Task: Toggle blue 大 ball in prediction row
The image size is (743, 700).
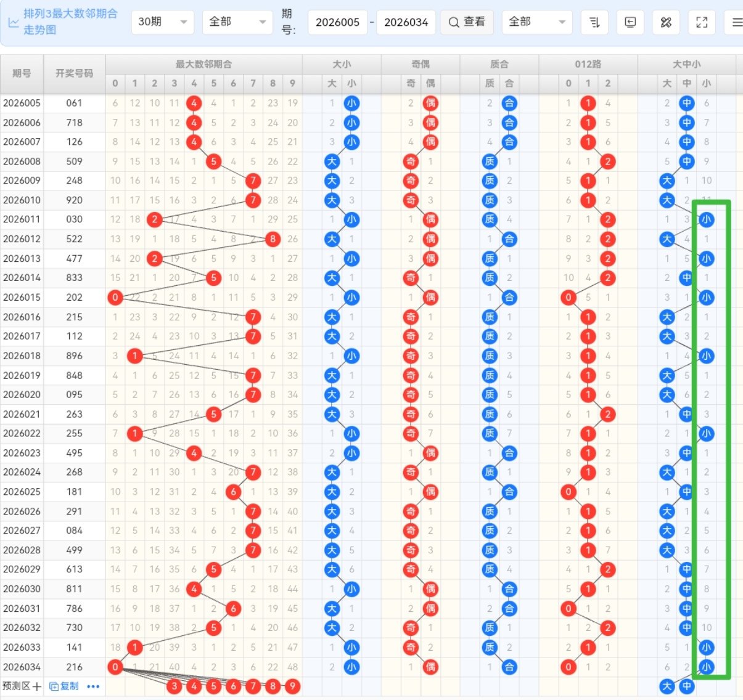Action: click(x=667, y=686)
